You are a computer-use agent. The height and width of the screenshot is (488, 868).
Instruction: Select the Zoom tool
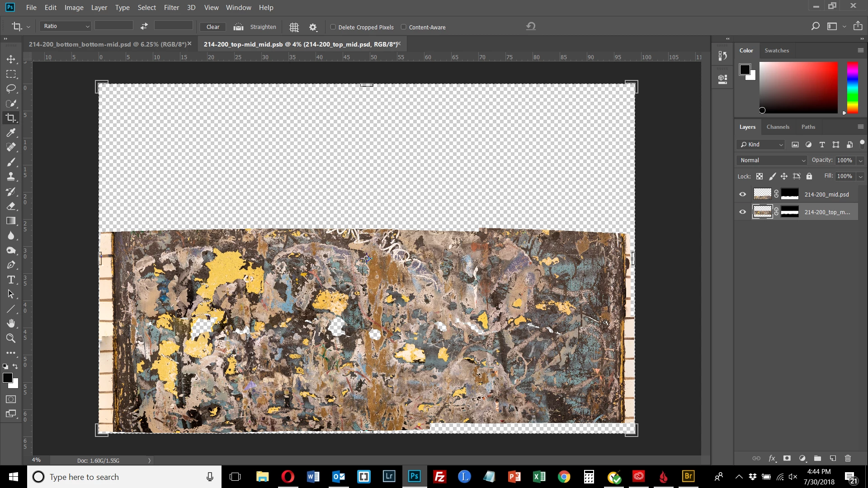(x=11, y=338)
